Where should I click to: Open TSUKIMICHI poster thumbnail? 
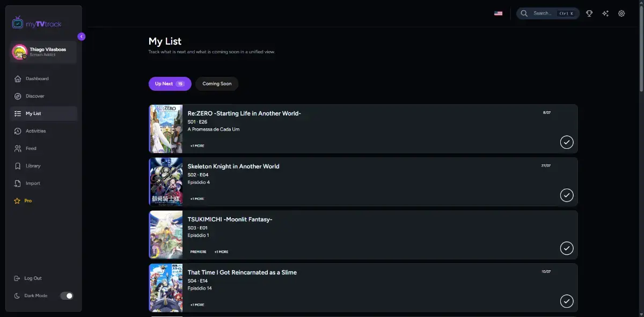[x=166, y=235]
